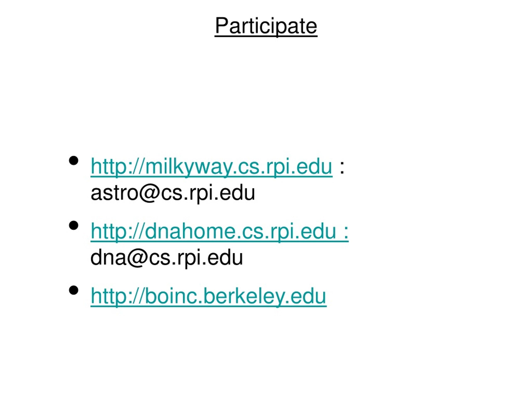Click the astro@cs.rpi.edu email address
Screen dimensions: 532x399
pos(173,193)
